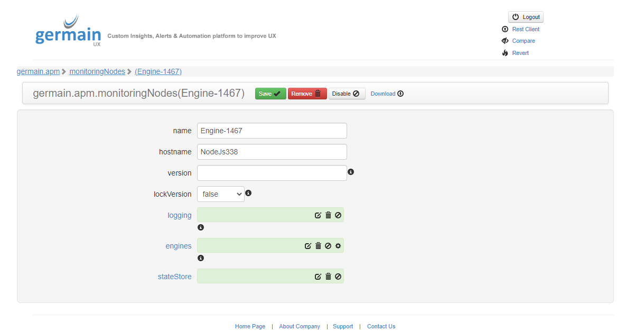This screenshot has height=331, width=644.
Task: Go to monitoringNodes breadcrumb
Action: (x=97, y=71)
